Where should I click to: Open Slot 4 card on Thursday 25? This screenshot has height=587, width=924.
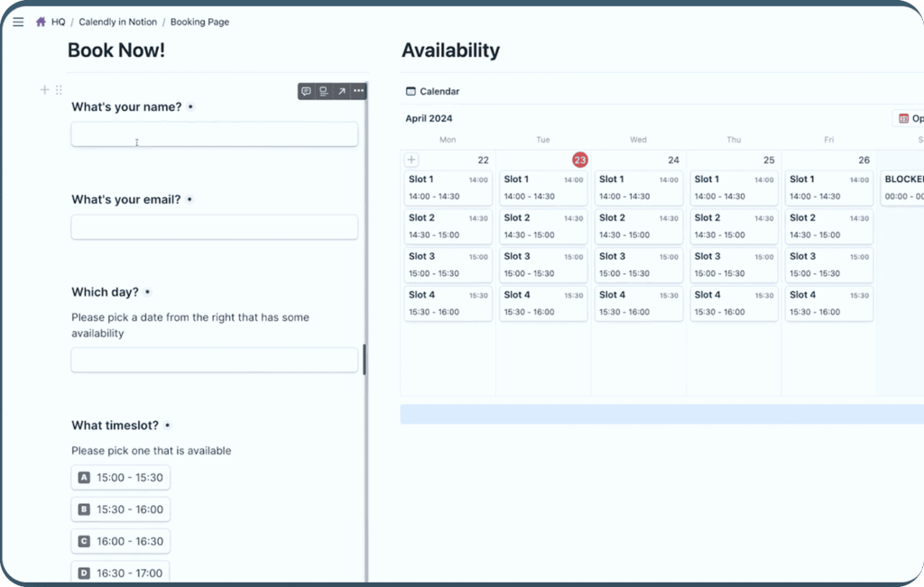[735, 303]
